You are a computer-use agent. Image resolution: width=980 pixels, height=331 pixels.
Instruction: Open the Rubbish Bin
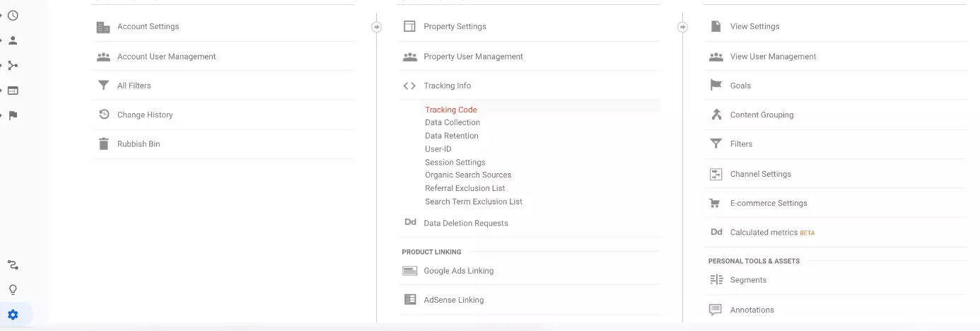139,144
